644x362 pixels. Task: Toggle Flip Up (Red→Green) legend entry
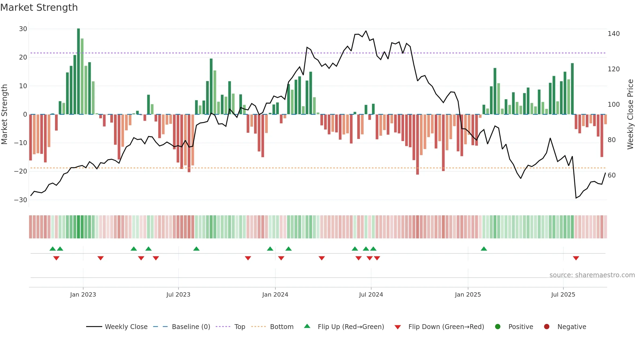[x=344, y=327]
